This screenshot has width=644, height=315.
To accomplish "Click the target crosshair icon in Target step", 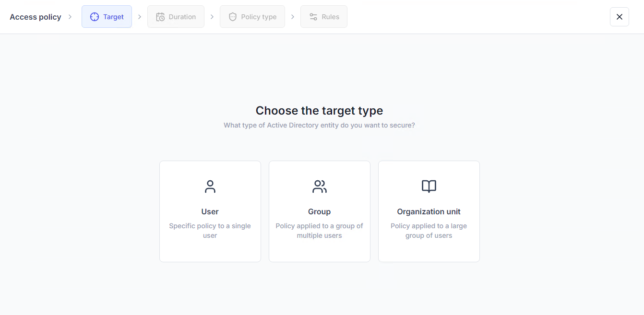I will coord(95,17).
